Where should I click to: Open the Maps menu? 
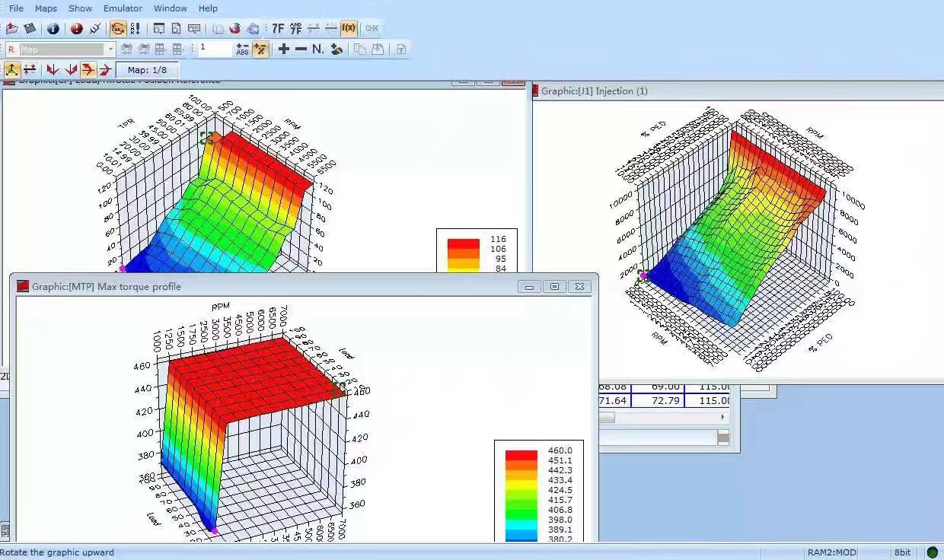(x=46, y=8)
